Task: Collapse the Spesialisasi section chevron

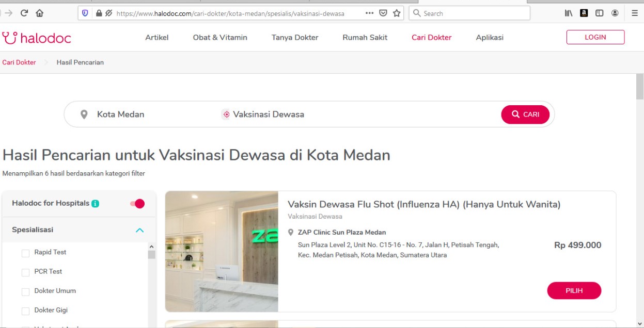Action: [139, 230]
